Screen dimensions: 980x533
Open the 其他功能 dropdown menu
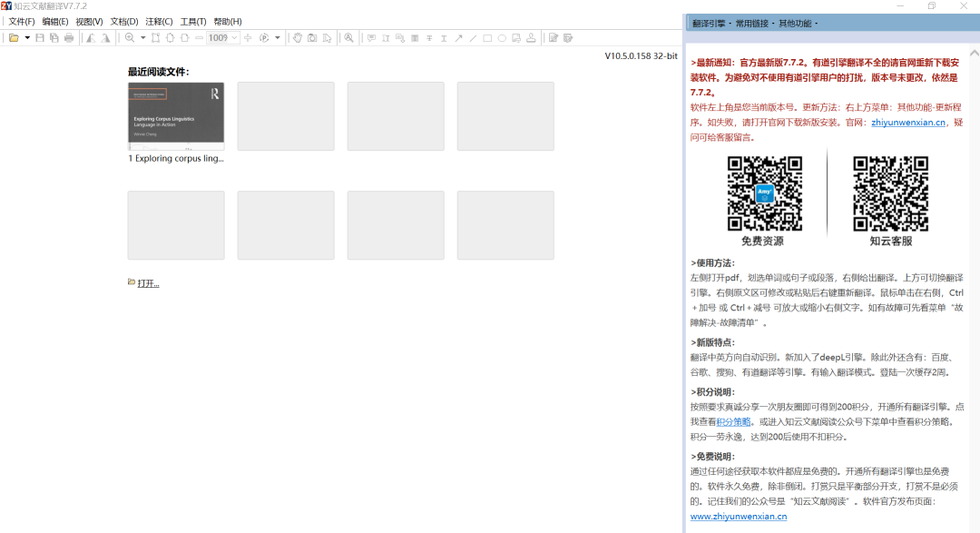click(799, 23)
